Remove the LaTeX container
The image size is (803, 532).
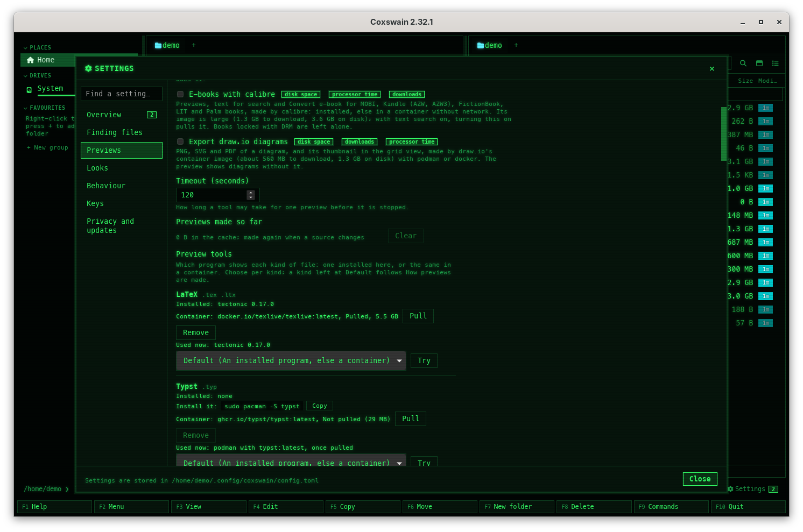point(196,333)
